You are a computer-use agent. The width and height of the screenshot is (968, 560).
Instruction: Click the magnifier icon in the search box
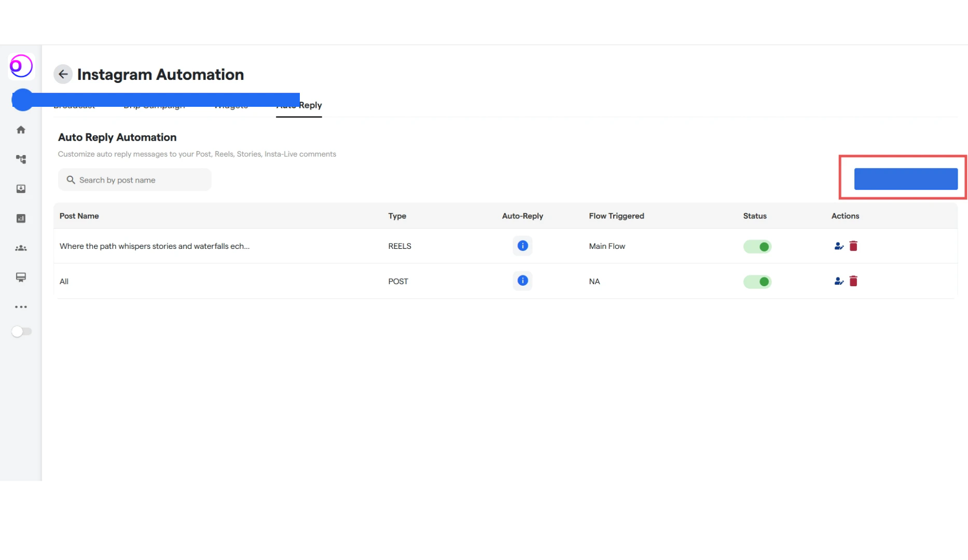tap(71, 180)
